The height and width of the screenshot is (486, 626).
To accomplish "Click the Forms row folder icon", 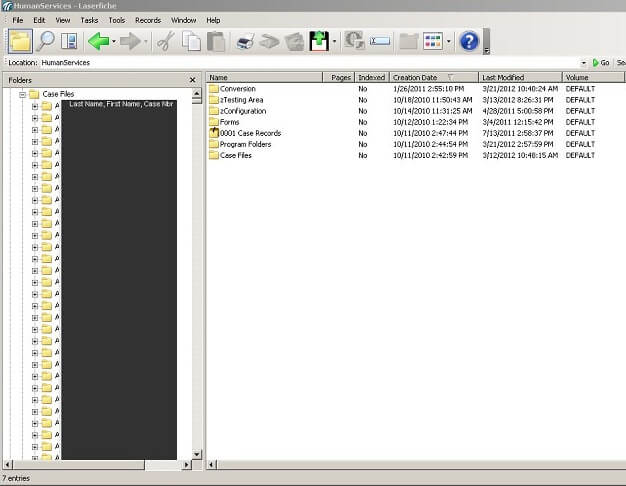I will pos(214,122).
